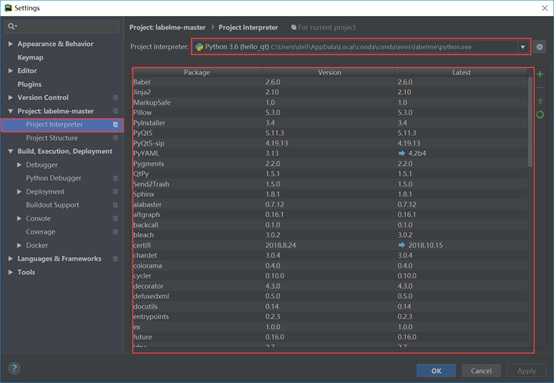Expand Appearance & Behavior section
This screenshot has height=383, width=556.
(x=10, y=44)
